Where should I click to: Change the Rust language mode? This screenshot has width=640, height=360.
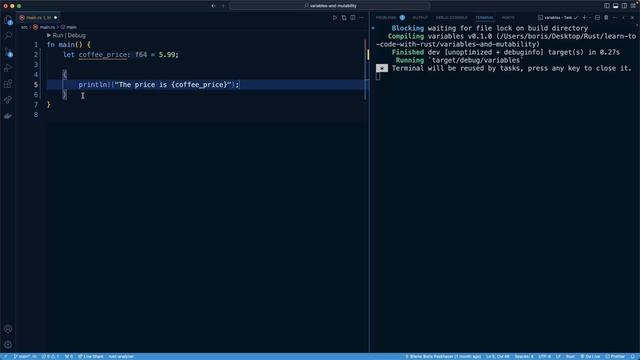pyautogui.click(x=570, y=356)
